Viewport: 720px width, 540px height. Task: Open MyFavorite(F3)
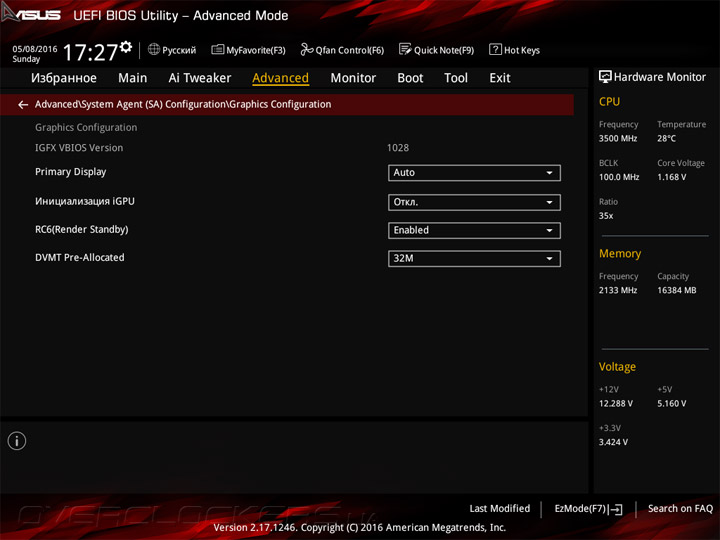tap(248, 50)
